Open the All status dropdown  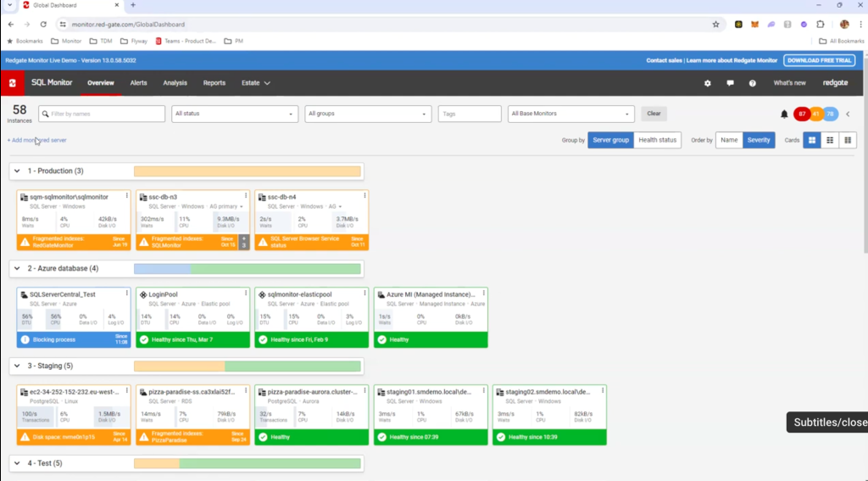(x=234, y=114)
